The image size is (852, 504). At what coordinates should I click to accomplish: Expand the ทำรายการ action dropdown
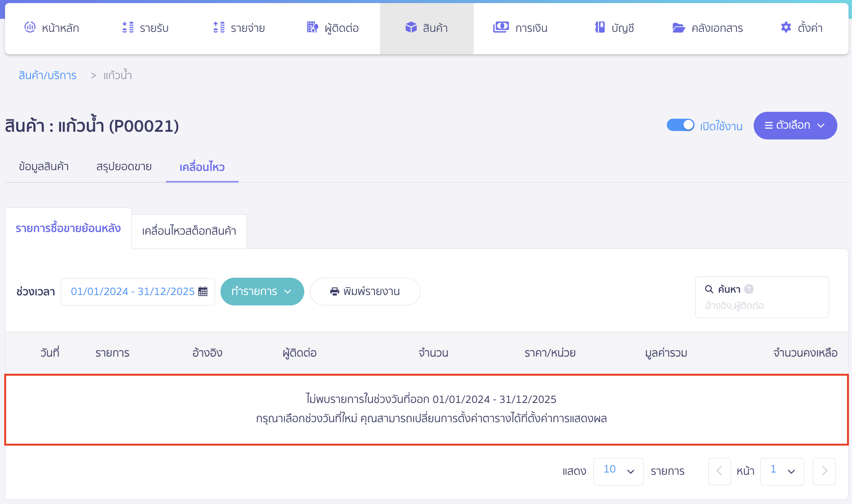pyautogui.click(x=262, y=292)
